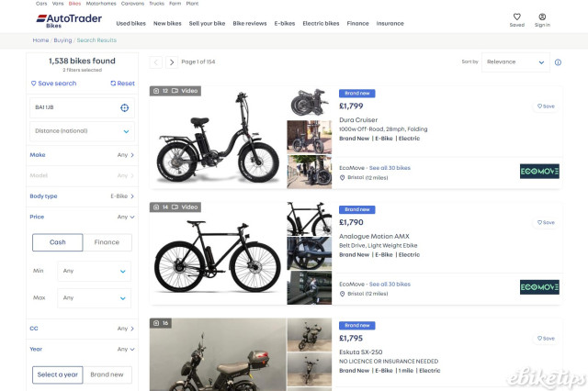588x391 pixels.
Task: Collapse the Year filter section
Action: (82, 349)
